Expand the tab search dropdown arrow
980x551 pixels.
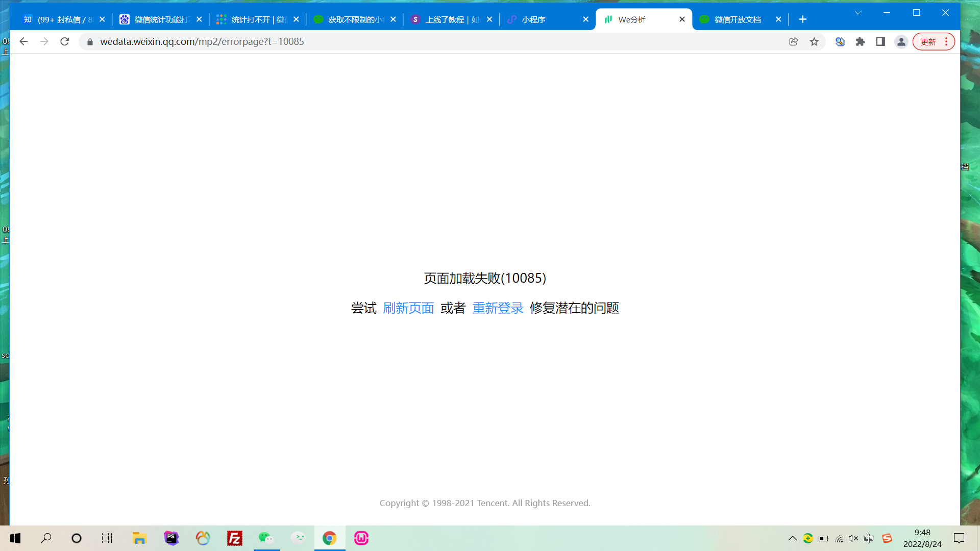pos(858,13)
